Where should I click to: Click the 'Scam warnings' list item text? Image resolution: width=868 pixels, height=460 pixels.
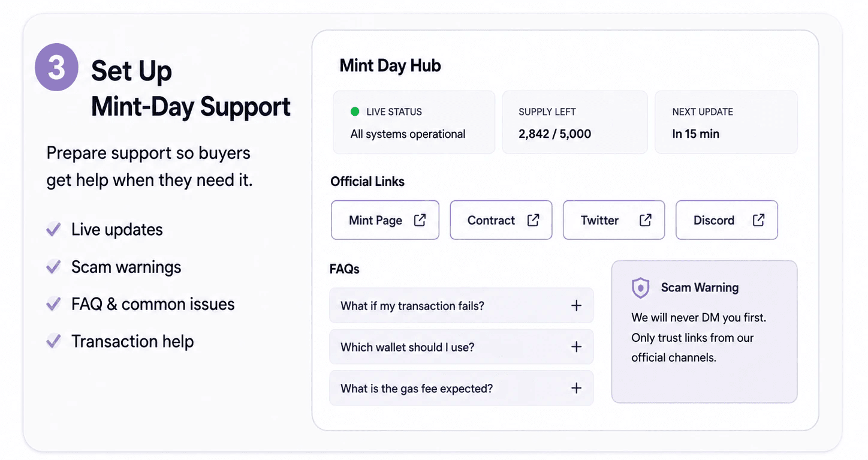point(126,267)
